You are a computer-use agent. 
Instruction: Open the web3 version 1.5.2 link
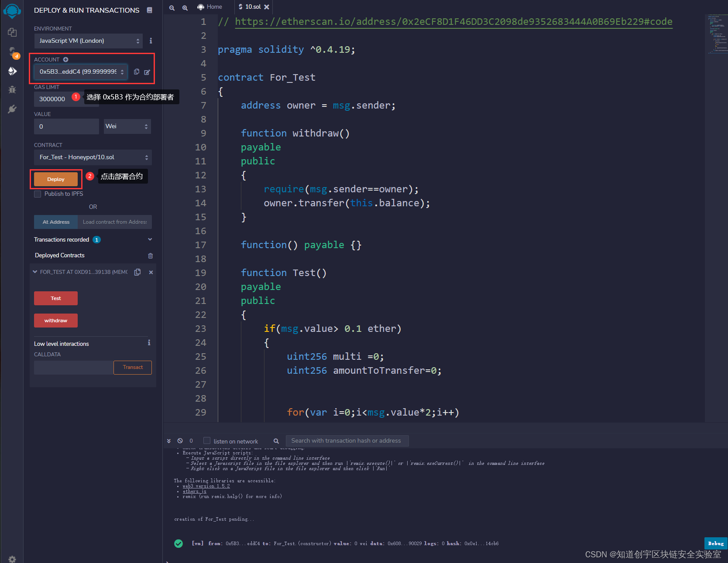(x=206, y=486)
